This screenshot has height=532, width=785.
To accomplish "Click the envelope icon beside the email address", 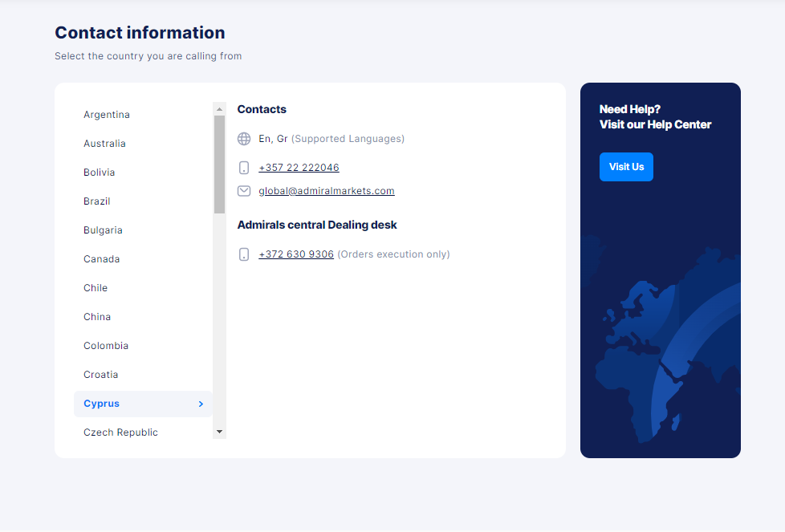I will (x=244, y=191).
